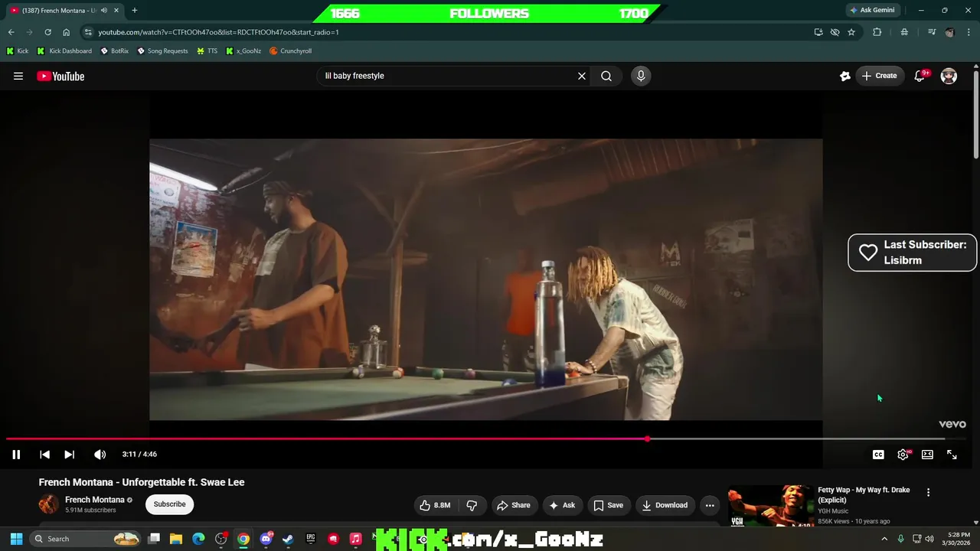This screenshot has width=980, height=551.
Task: Switch to theater mode
Action: pyautogui.click(x=927, y=455)
